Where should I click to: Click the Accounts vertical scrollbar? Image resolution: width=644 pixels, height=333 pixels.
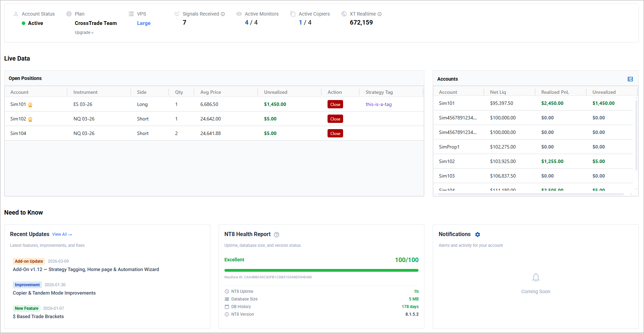point(636,135)
